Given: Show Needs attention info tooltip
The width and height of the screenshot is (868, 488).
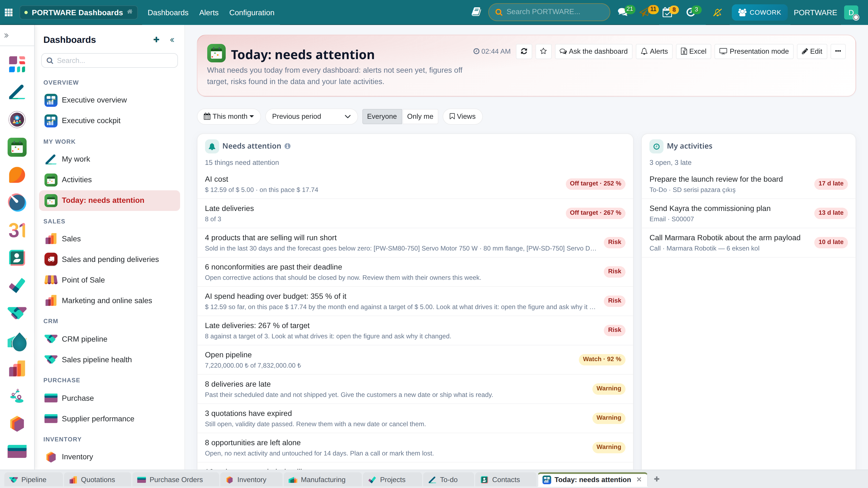Looking at the screenshot, I should click(x=288, y=146).
